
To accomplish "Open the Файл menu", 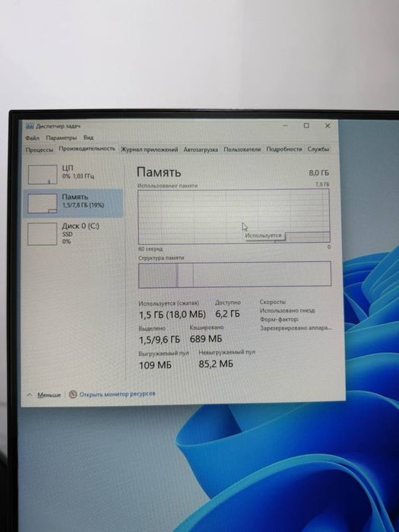I will [32, 138].
